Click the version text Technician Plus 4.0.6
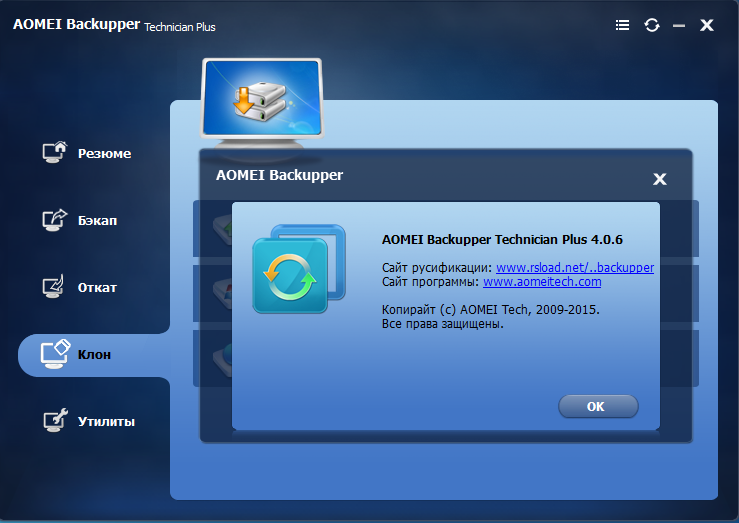Viewport: 739px width, 523px height. pyautogui.click(x=558, y=240)
